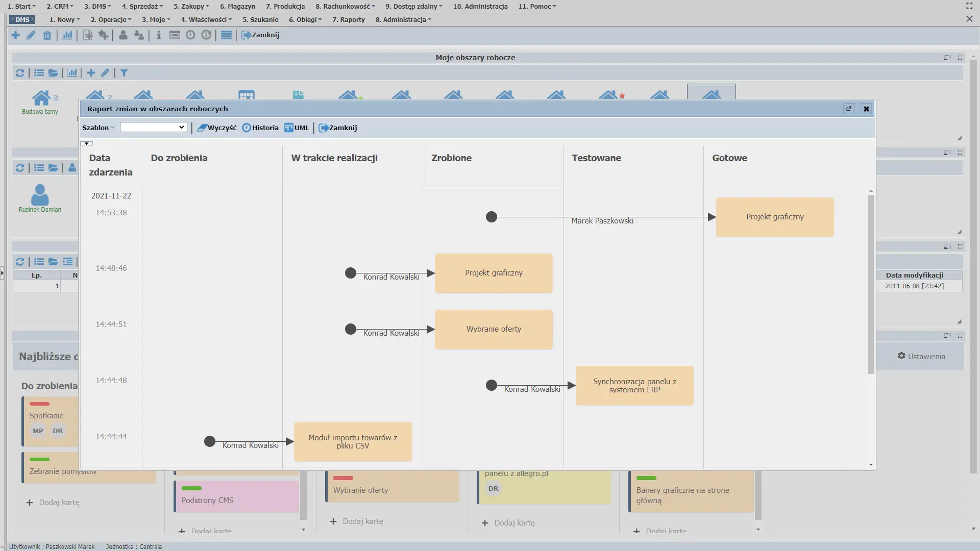
Task: Select Projekt graficzny card in Gotowe column
Action: [774, 217]
